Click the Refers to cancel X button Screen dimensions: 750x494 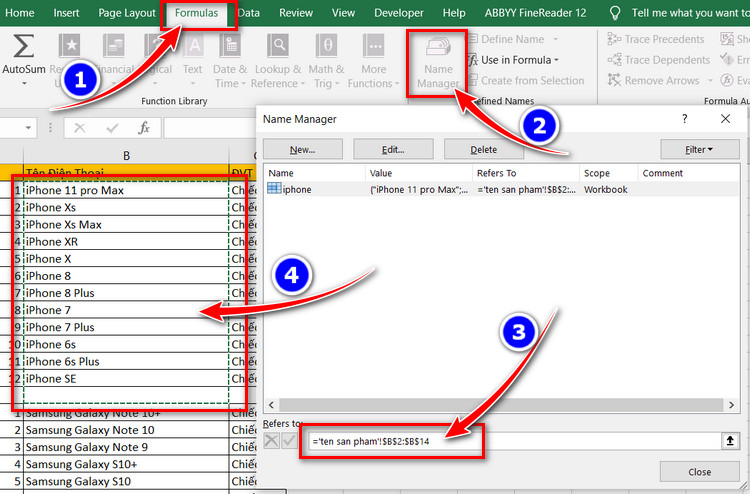pyautogui.click(x=271, y=441)
